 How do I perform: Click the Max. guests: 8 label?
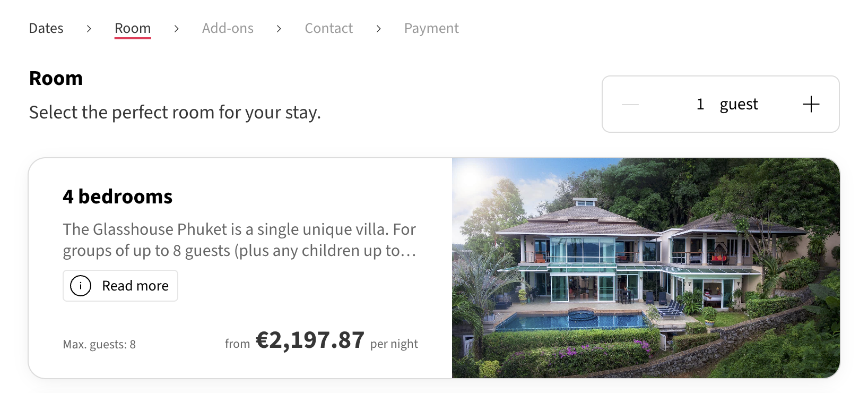99,344
